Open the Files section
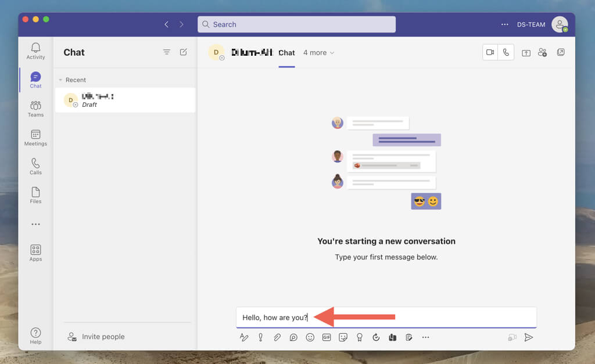 click(35, 195)
